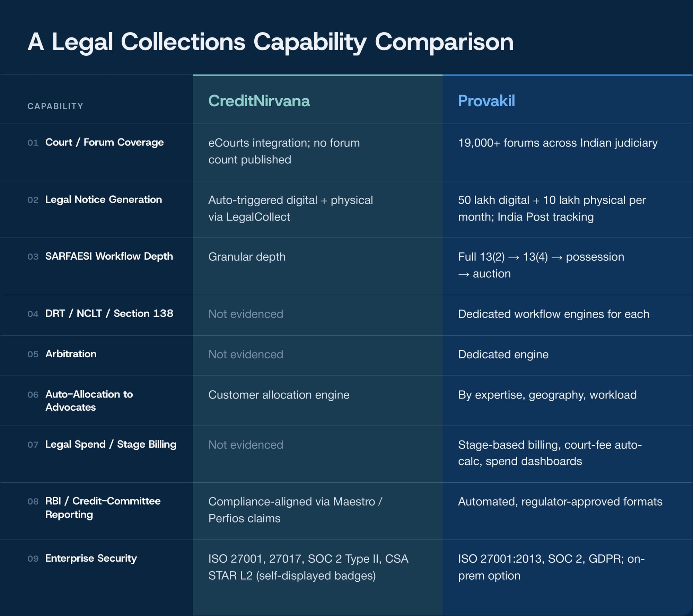Click the row number '08'

click(x=33, y=501)
